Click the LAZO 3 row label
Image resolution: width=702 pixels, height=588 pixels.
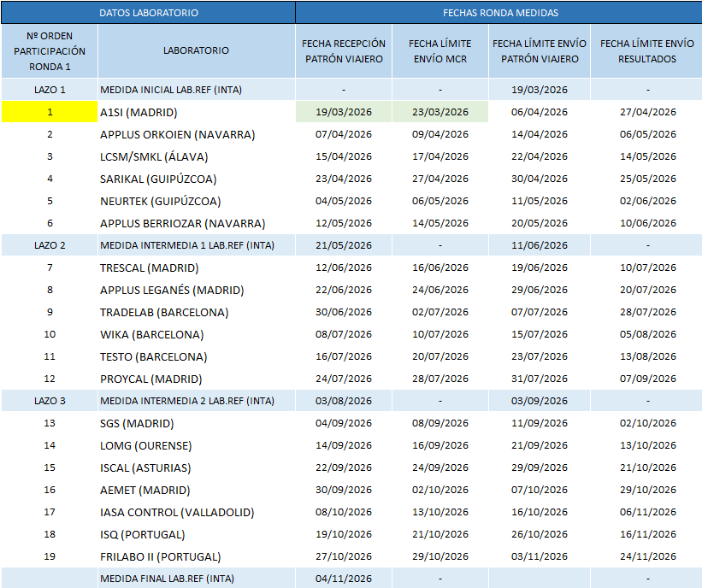[50, 401]
